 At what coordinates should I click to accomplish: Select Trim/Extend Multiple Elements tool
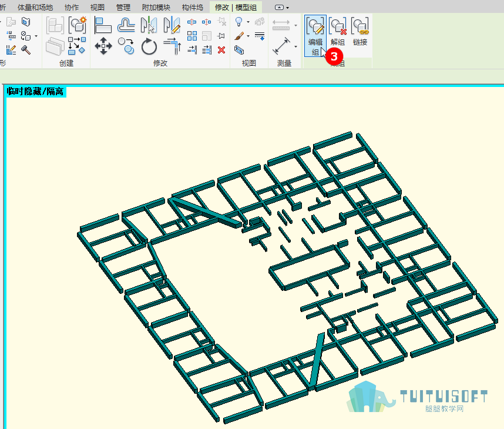click(x=206, y=50)
